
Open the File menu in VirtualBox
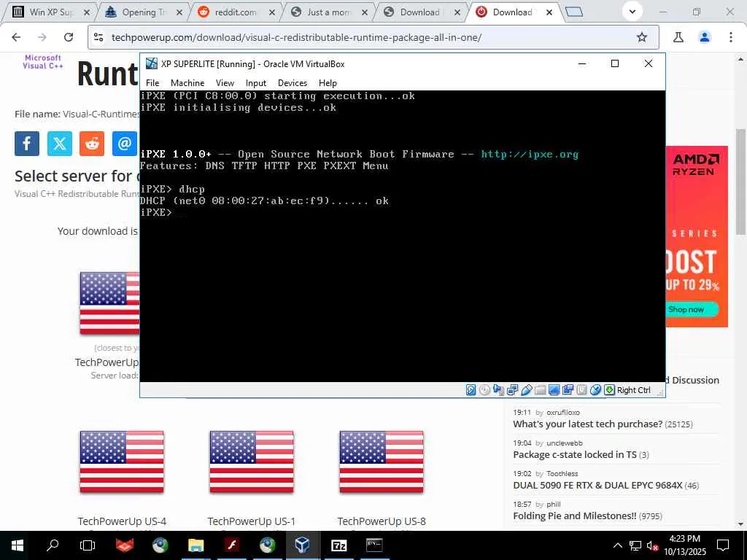(152, 83)
